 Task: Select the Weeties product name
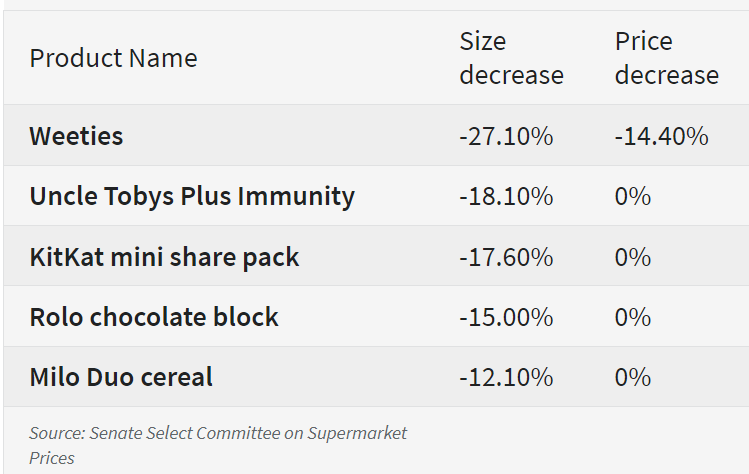pyautogui.click(x=76, y=136)
